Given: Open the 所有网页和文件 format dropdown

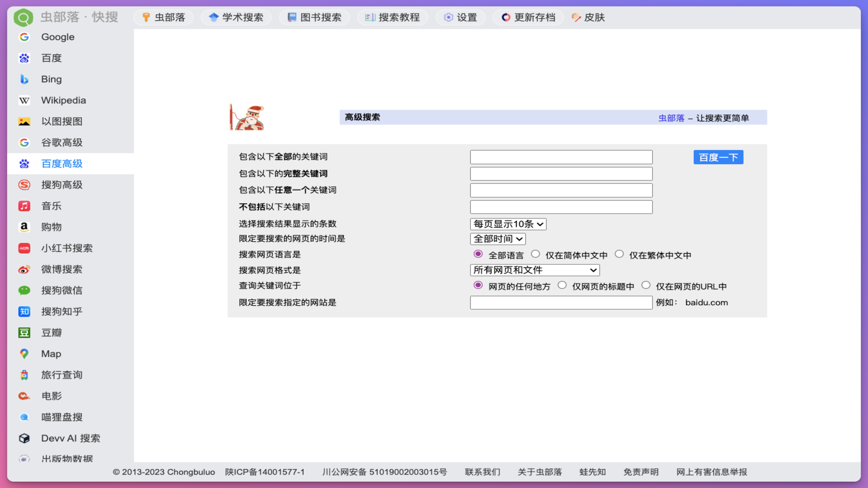Looking at the screenshot, I should (x=534, y=269).
